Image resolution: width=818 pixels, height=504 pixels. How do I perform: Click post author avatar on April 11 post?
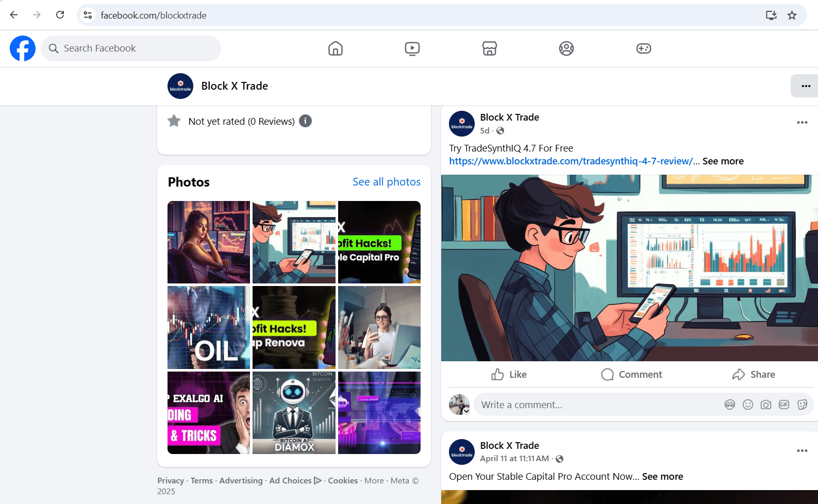click(x=462, y=452)
